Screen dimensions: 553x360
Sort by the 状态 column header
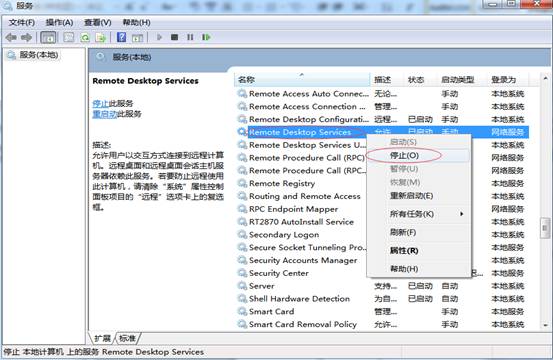(420, 80)
